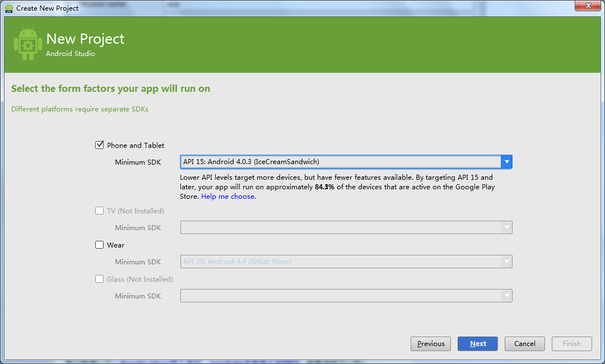This screenshot has width=605, height=364.
Task: Click the title bar Android app icon
Action: 9,8
